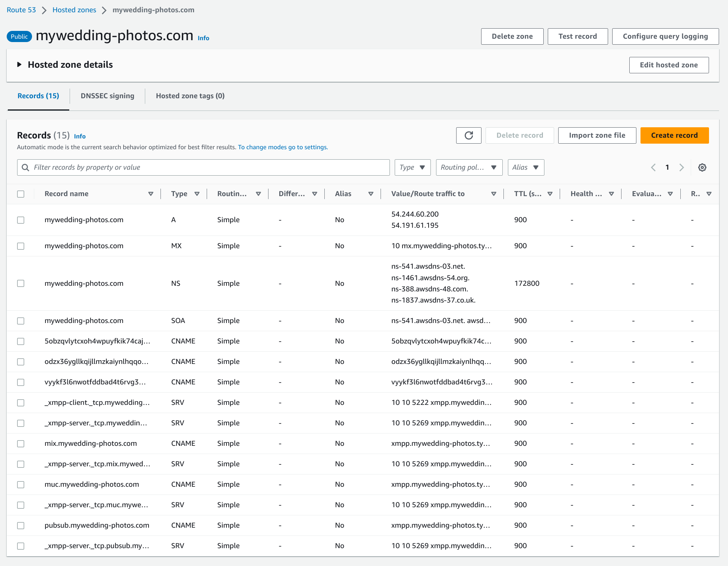Focus the filter records search field
Viewport: 728px width, 566px height.
point(203,167)
